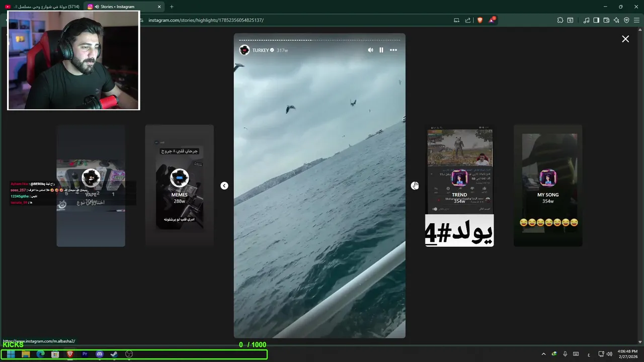The image size is (644, 362).
Task: Open Discord from the taskbar
Action: click(x=100, y=354)
